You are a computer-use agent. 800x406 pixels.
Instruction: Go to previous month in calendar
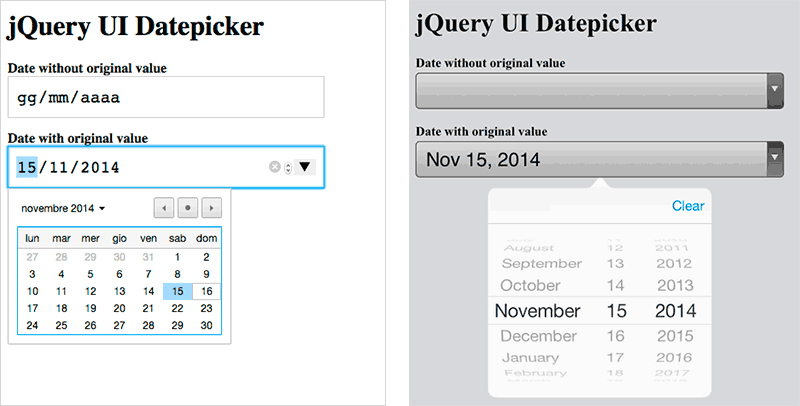pos(164,208)
